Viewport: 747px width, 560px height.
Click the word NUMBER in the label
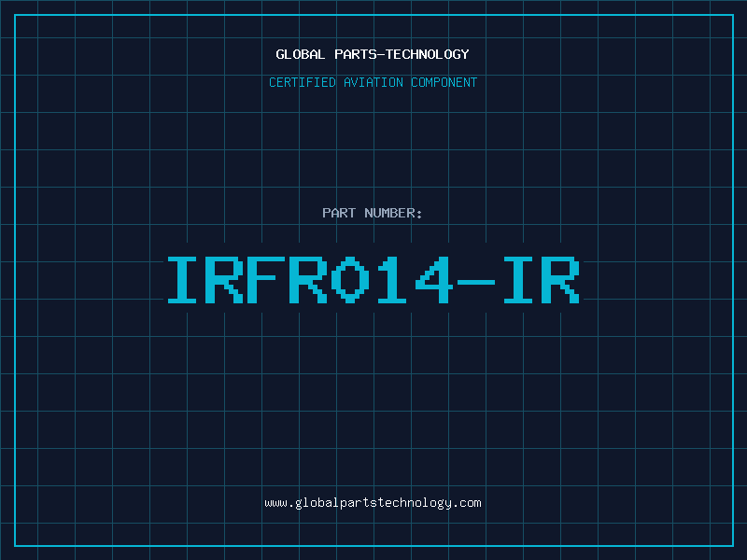coord(390,214)
